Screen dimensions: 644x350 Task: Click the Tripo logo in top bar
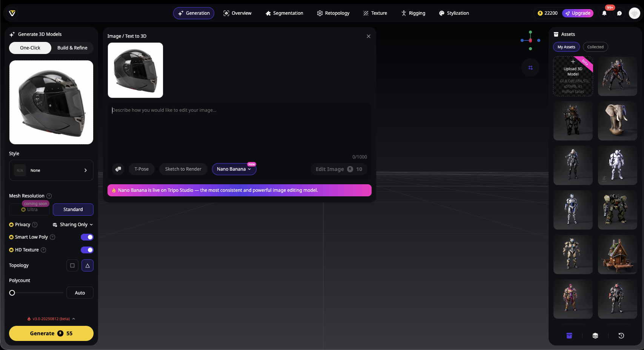click(12, 13)
